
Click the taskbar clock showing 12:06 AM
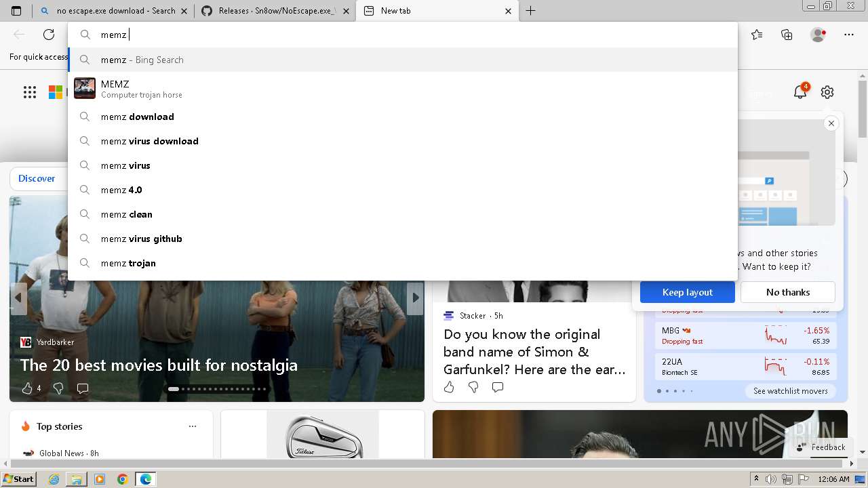pos(833,479)
